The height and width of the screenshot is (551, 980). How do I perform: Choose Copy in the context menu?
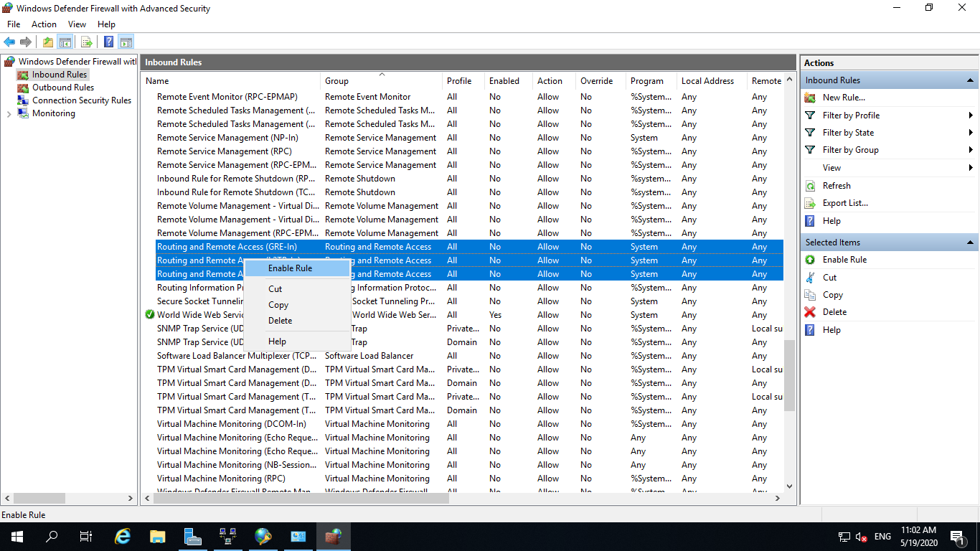[297, 305]
